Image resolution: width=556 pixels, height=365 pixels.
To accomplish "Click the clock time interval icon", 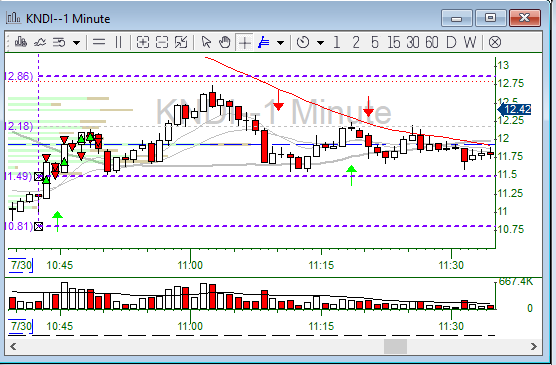I will pos(303,43).
